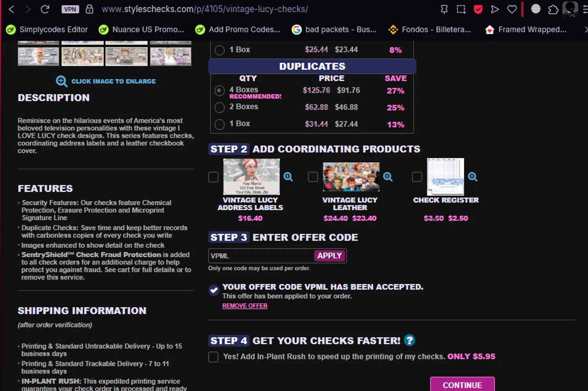Image resolution: width=588 pixels, height=391 pixels.
Task: Check the Check Register box
Action: (417, 177)
